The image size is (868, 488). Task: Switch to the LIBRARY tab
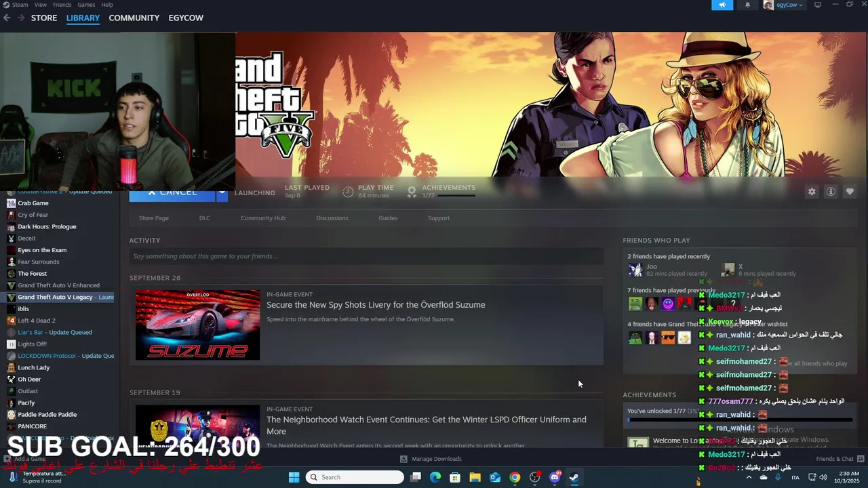click(x=83, y=18)
